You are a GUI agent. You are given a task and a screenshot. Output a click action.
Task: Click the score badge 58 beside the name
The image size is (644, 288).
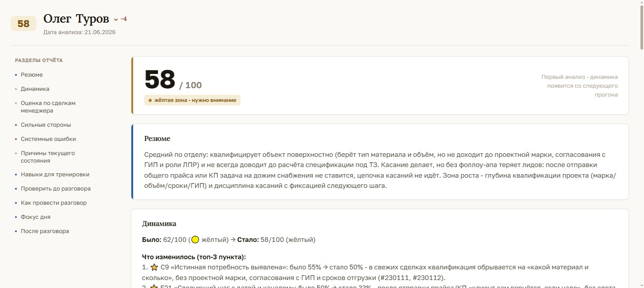(x=23, y=24)
